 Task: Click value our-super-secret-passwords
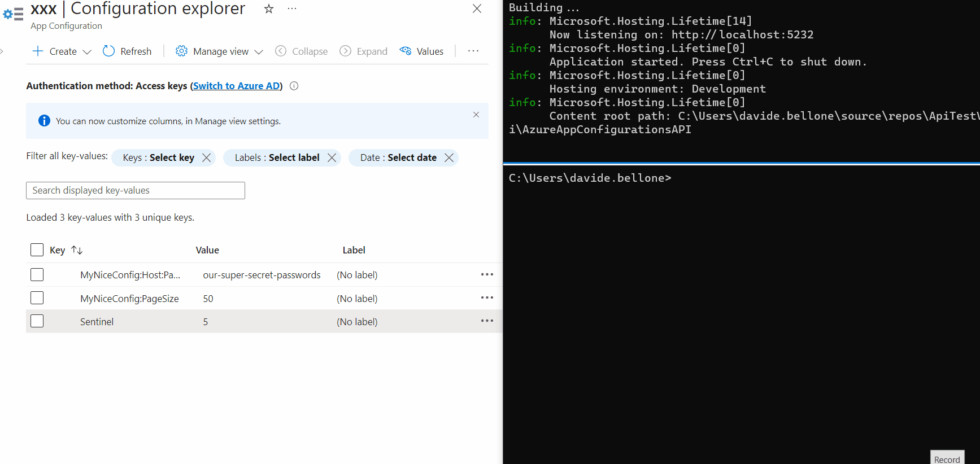point(262,275)
